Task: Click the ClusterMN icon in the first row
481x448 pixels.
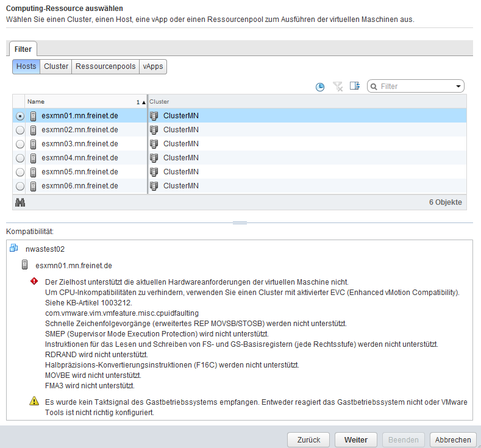Action: coord(154,116)
